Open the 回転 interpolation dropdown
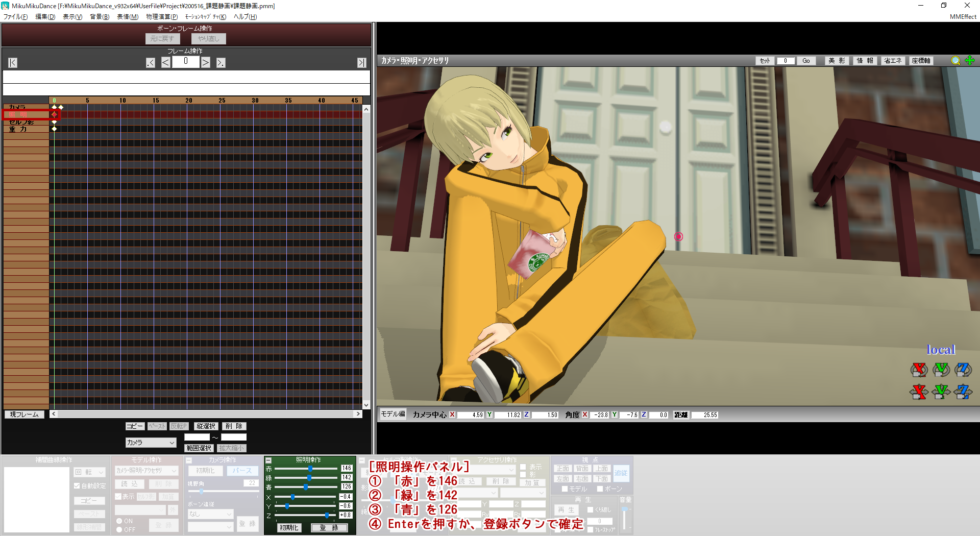 coord(89,472)
